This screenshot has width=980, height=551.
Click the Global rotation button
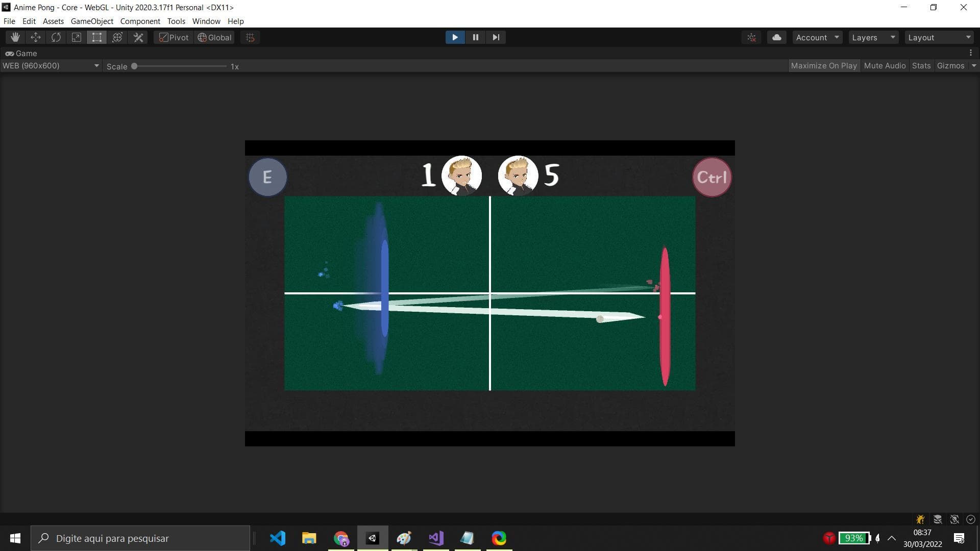tap(214, 37)
